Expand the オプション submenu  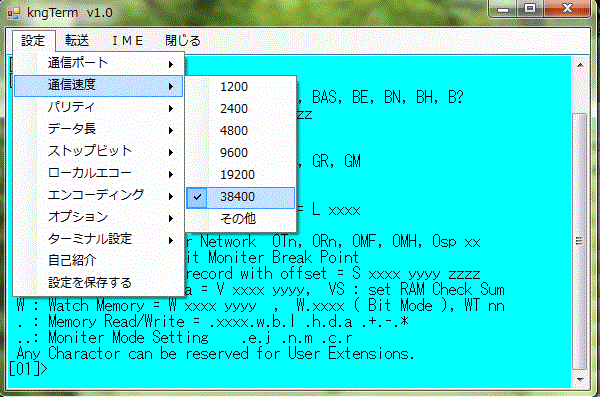98,217
